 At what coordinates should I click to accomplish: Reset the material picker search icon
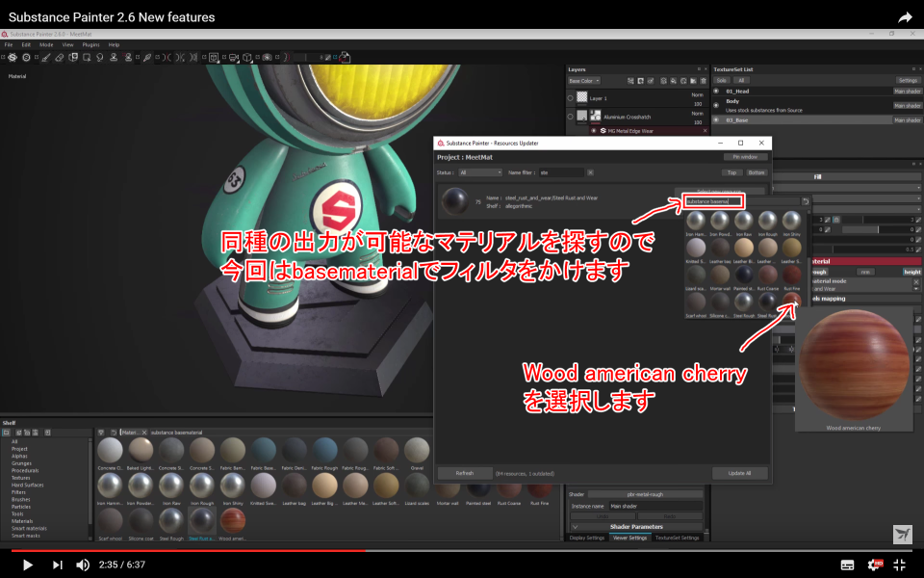pos(806,201)
